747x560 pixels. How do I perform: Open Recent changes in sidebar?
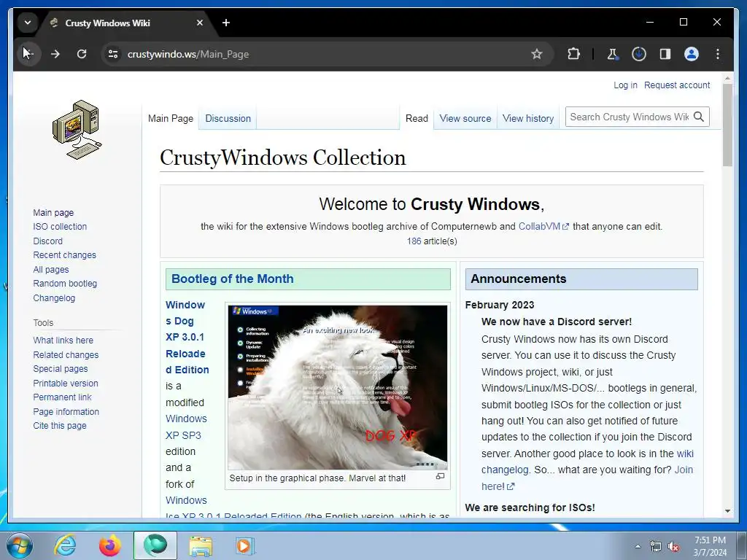64,254
